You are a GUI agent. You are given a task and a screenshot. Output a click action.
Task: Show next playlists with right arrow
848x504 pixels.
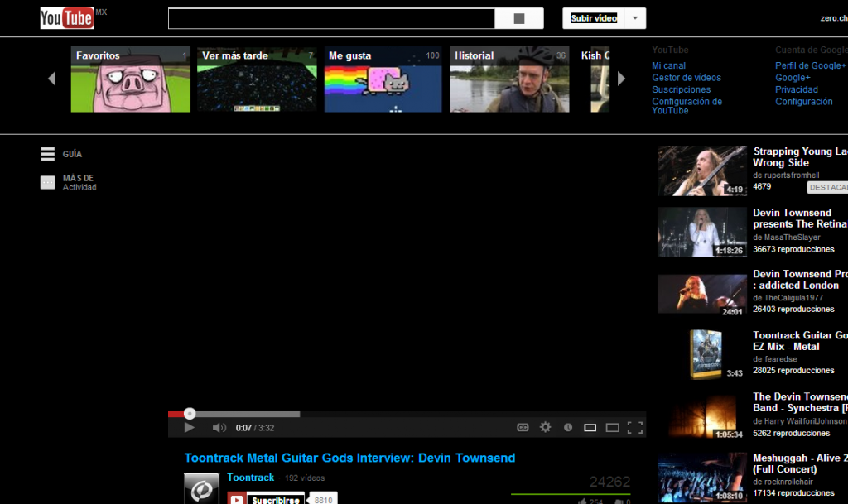(621, 79)
